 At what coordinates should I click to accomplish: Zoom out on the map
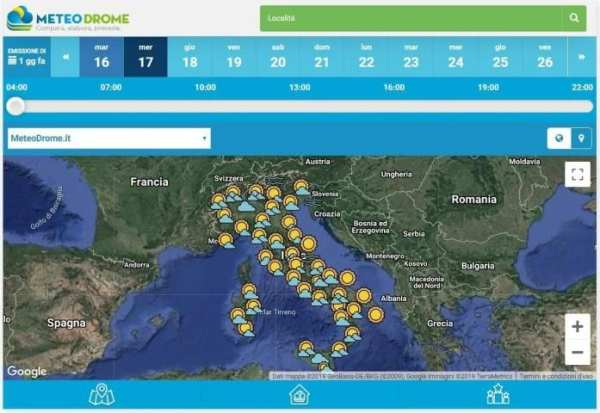pyautogui.click(x=577, y=352)
